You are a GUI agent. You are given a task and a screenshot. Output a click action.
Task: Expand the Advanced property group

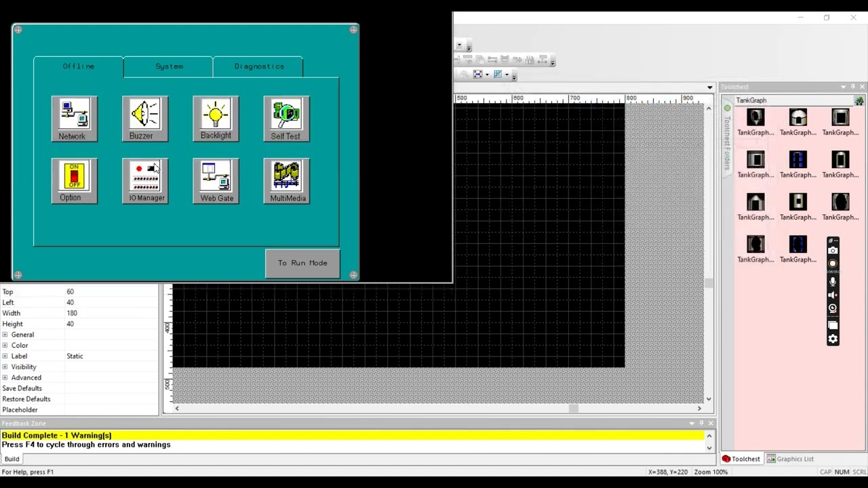pos(5,378)
